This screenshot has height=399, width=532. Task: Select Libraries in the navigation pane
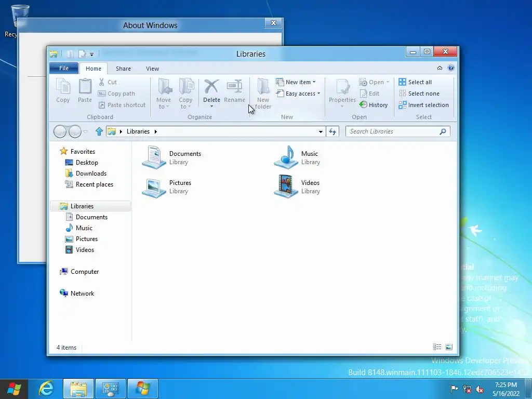(90, 206)
